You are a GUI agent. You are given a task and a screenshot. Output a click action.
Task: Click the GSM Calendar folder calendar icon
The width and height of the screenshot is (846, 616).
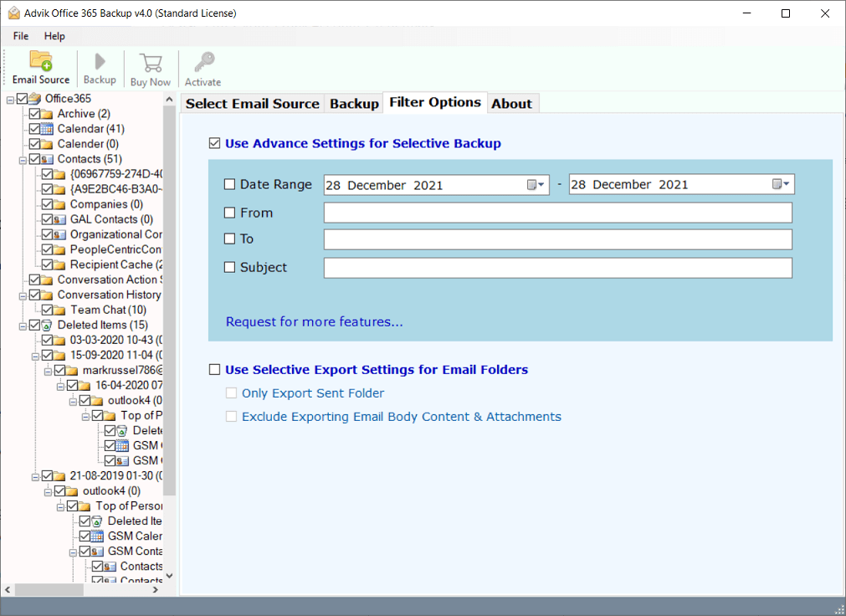[97, 536]
